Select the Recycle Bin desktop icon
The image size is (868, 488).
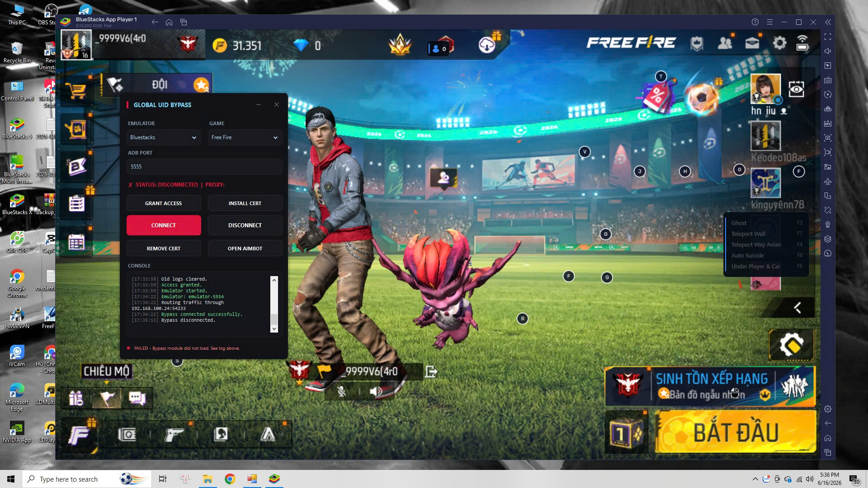[x=17, y=52]
